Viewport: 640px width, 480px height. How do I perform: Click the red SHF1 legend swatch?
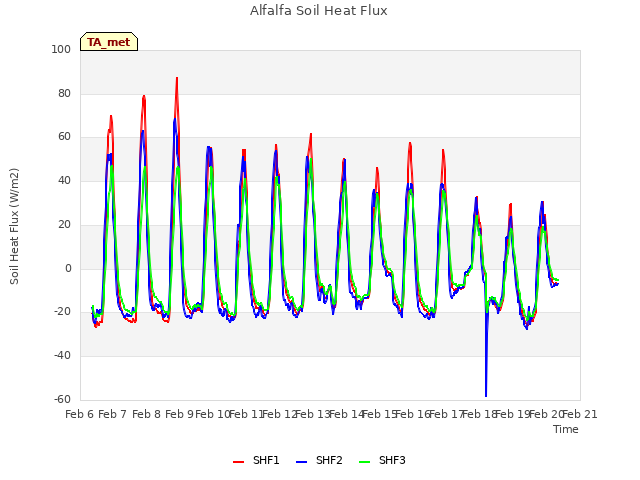(238, 462)
